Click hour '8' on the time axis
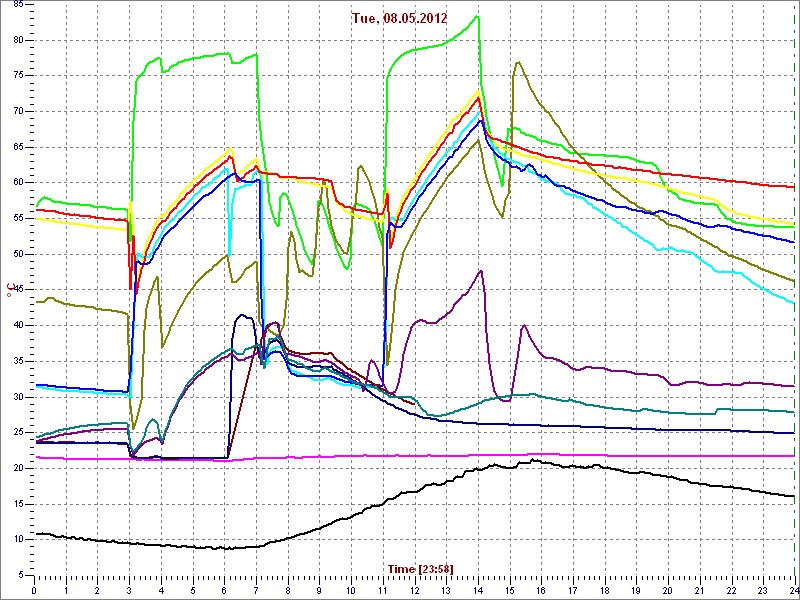 (x=288, y=590)
